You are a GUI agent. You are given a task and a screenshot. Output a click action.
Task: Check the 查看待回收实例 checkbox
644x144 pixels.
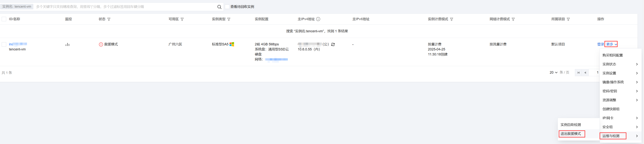[x=227, y=7]
